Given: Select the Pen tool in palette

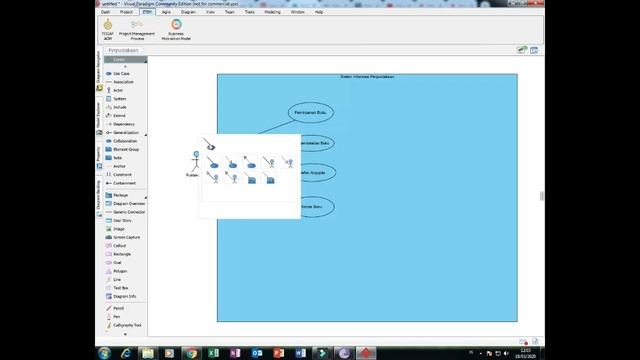Looking at the screenshot, I should click(x=116, y=317).
